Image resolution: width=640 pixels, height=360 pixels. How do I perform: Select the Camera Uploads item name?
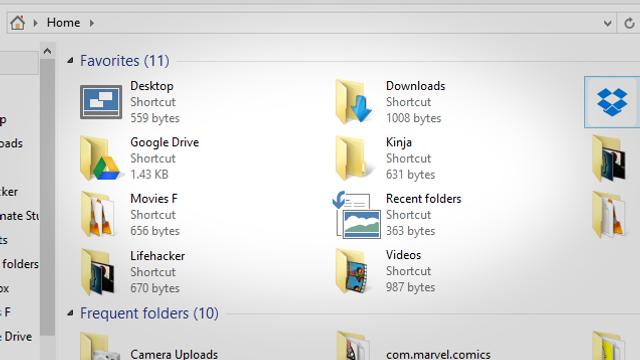click(174, 354)
